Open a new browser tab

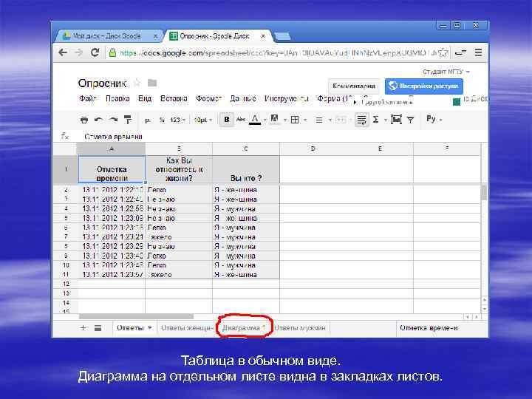coord(282,36)
